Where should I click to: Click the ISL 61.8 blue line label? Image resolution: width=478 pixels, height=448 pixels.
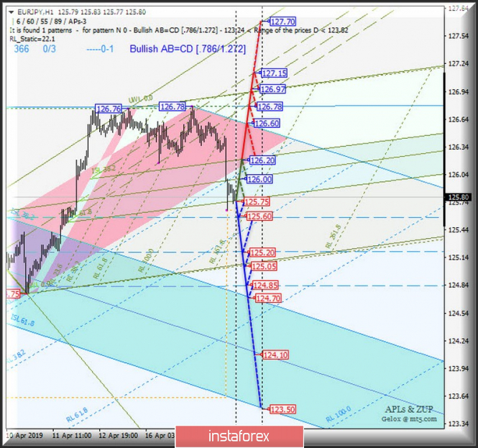[22, 320]
